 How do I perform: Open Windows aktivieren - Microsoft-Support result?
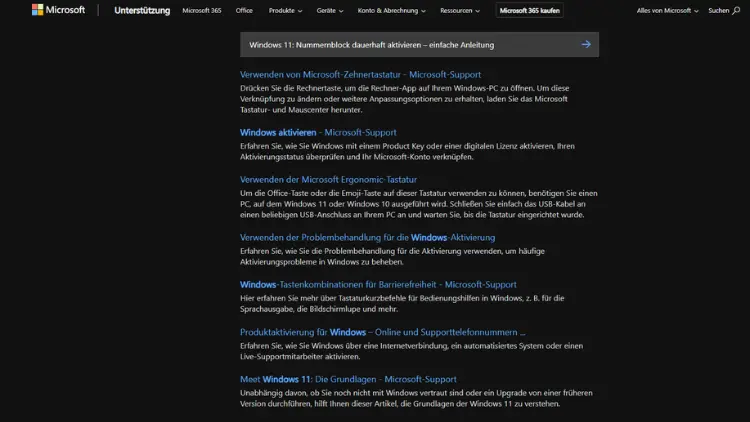(x=318, y=133)
